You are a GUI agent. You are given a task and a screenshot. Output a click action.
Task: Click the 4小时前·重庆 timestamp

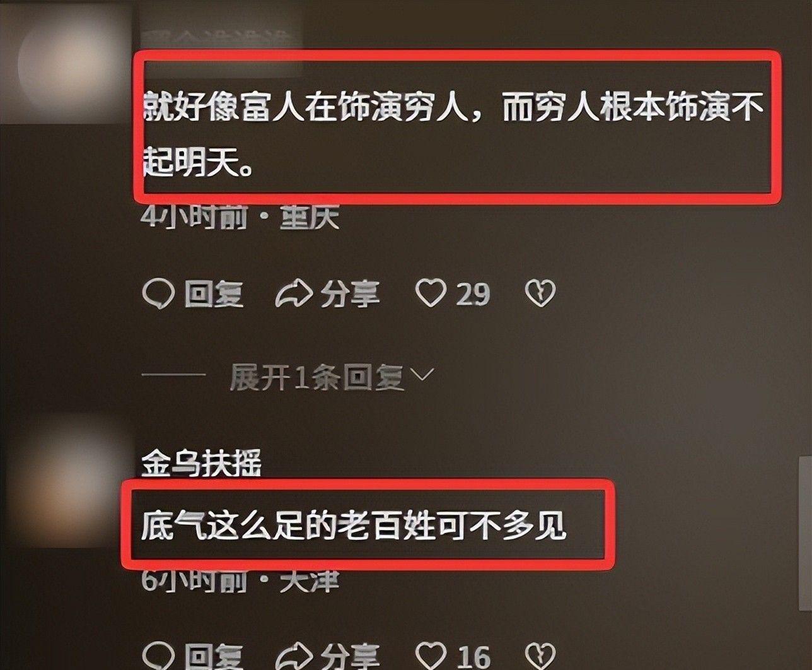click(x=240, y=217)
